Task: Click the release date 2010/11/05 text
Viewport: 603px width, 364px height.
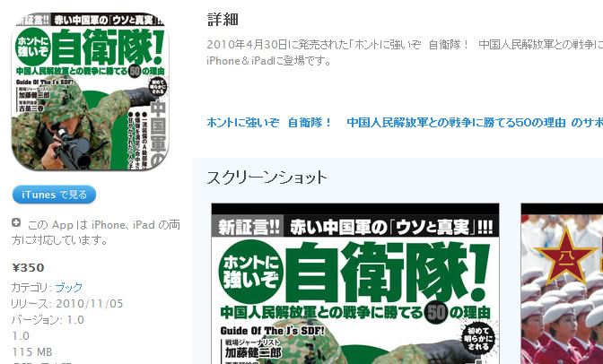Action: (89, 304)
